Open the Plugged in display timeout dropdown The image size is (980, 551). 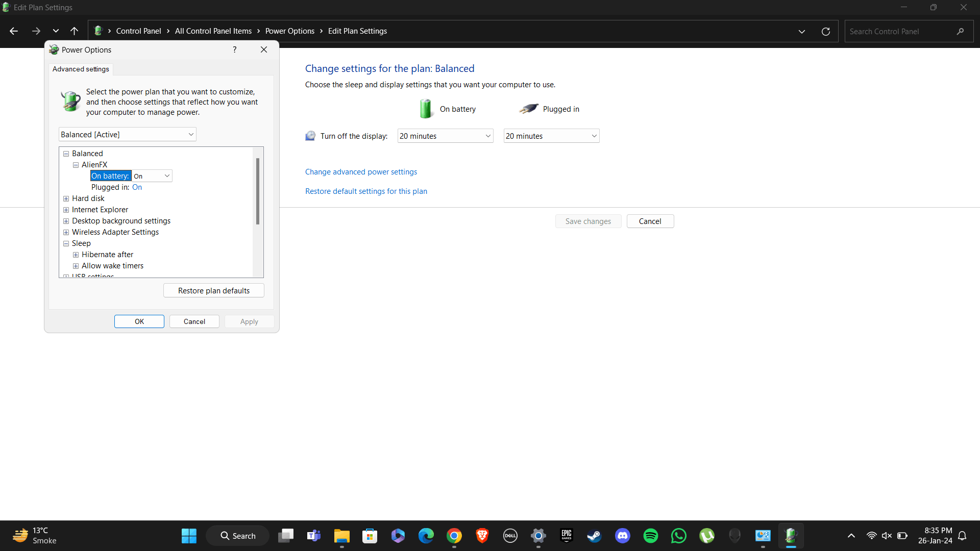(551, 136)
